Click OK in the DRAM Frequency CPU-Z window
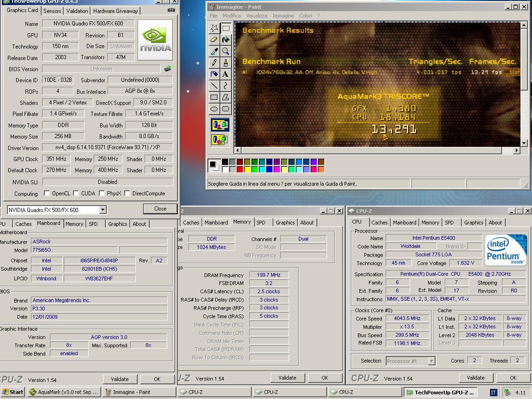 325,378
